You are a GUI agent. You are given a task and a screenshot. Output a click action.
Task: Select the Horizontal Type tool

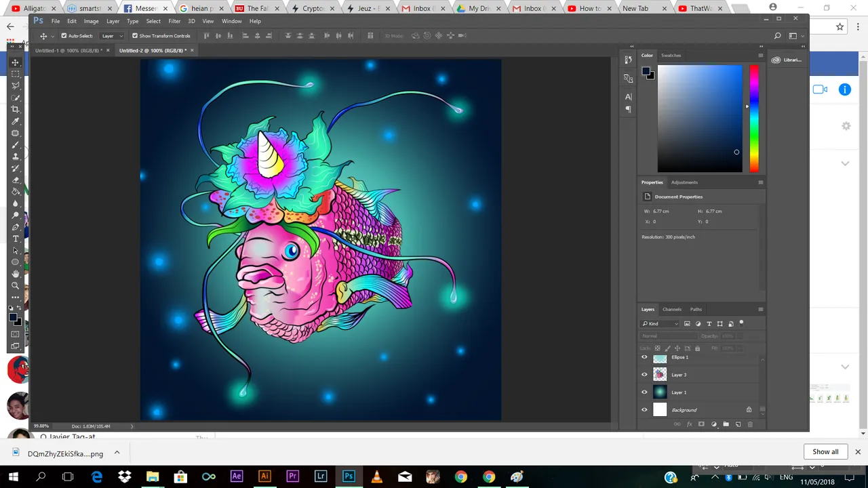coord(15,239)
